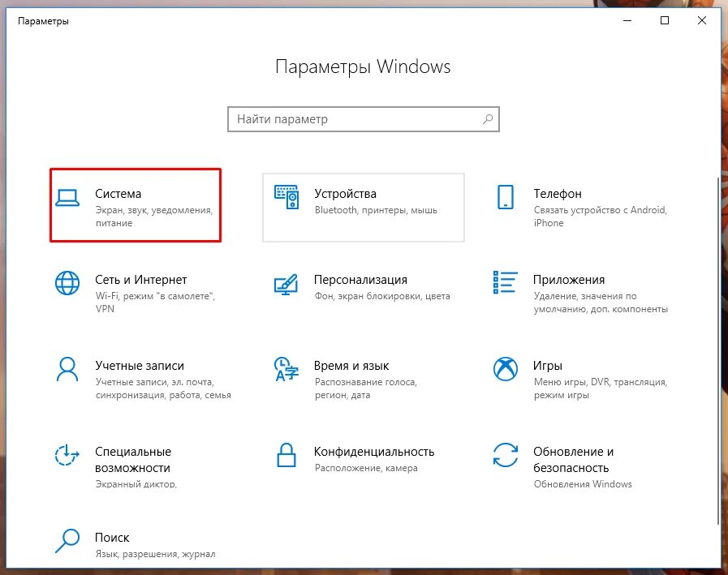Click the Телефон phone icon

pos(505,197)
